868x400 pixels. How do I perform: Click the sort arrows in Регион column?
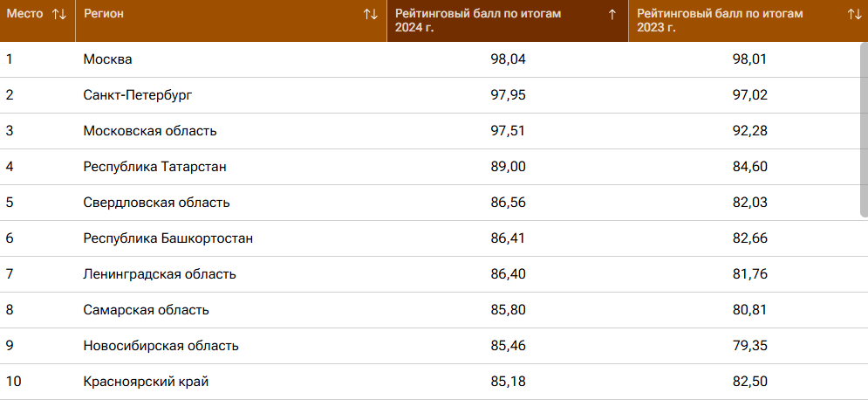pyautogui.click(x=371, y=14)
